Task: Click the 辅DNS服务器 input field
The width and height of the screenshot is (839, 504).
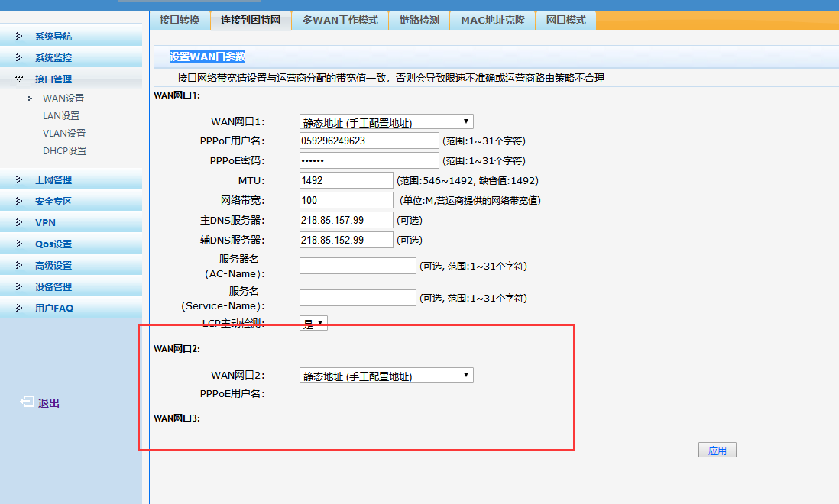Action: coord(346,240)
